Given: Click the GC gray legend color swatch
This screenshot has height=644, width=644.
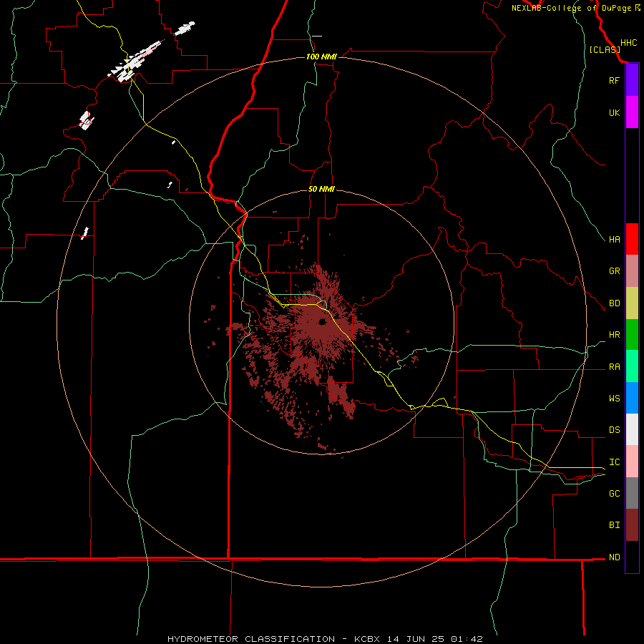Looking at the screenshot, I should pos(632,493).
